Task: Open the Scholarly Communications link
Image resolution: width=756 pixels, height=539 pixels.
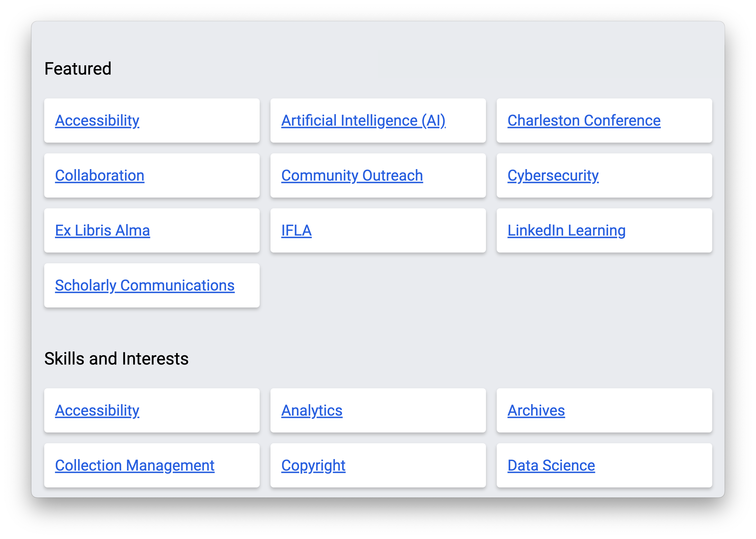Action: pos(145,285)
